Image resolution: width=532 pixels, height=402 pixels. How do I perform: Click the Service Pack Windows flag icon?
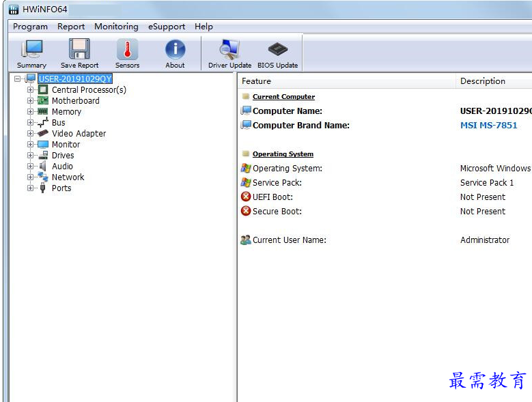pos(246,182)
